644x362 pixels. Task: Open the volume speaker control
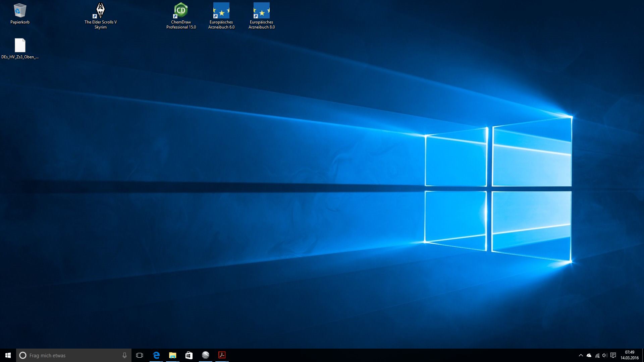coord(605,355)
